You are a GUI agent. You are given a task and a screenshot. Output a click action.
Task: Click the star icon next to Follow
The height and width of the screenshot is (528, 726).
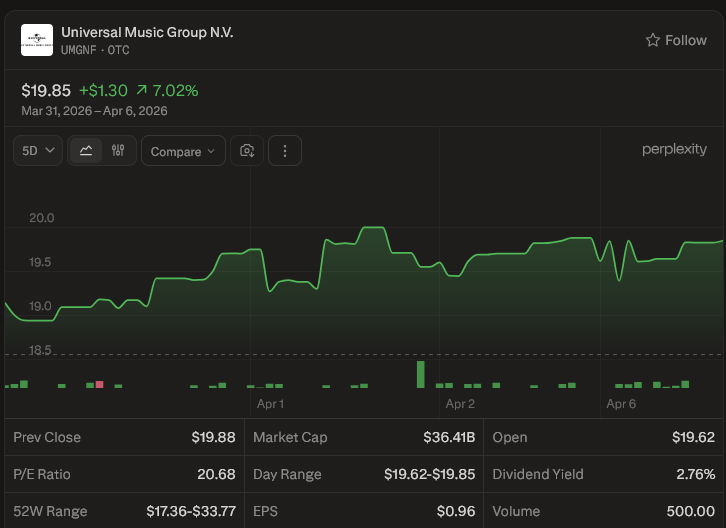pos(653,40)
